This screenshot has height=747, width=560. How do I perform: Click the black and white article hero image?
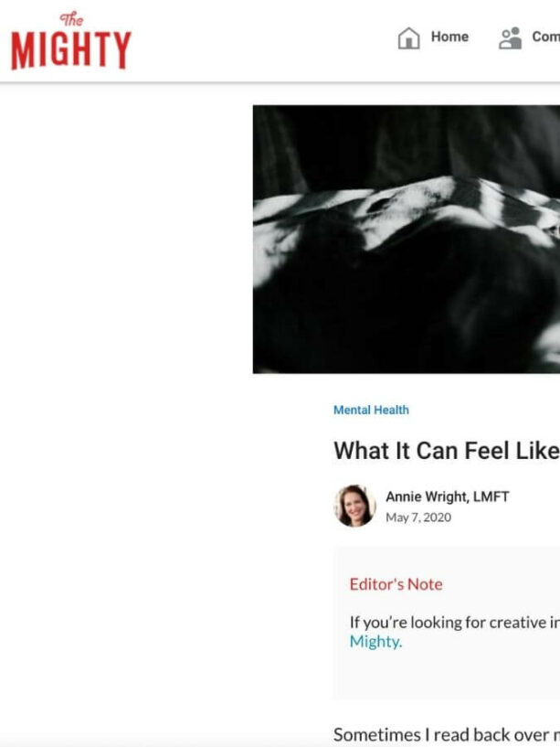point(407,240)
